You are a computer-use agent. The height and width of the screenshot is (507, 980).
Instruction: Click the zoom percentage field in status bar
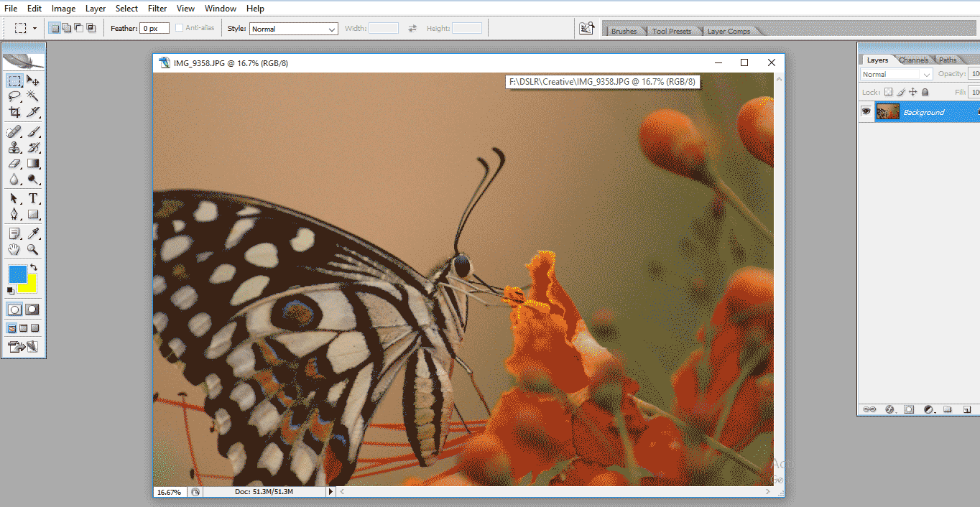[x=169, y=491]
